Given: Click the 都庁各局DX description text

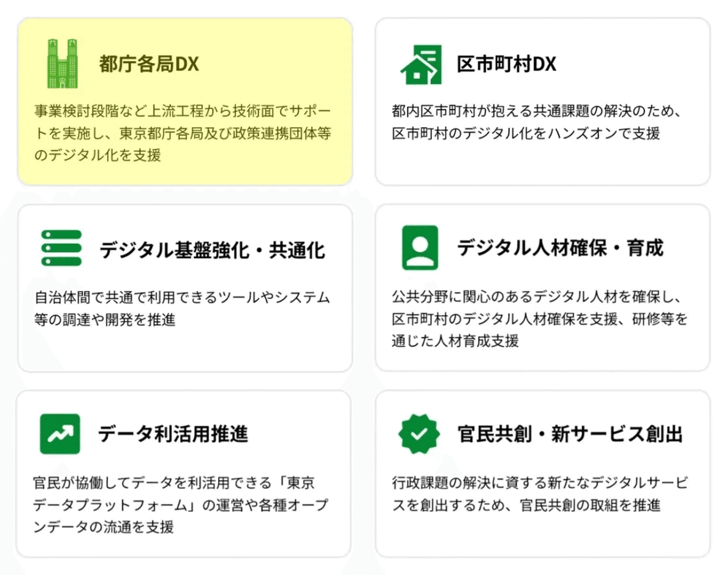Looking at the screenshot, I should tap(183, 133).
